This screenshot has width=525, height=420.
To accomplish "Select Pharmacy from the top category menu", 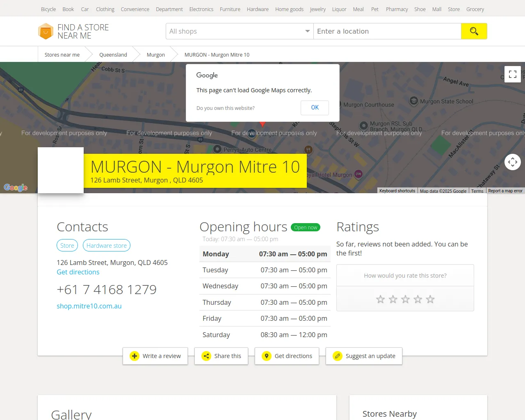I will pyautogui.click(x=397, y=9).
